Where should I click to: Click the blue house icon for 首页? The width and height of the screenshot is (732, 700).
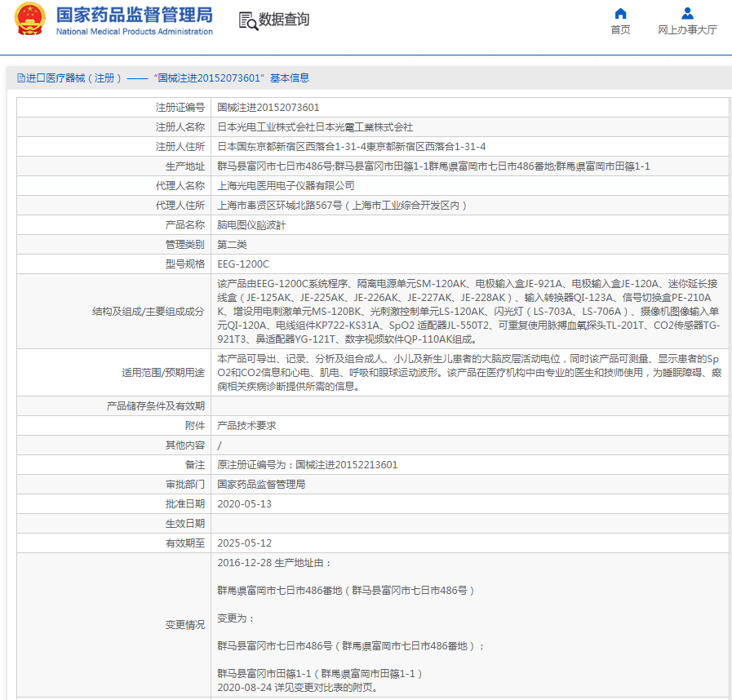tap(620, 13)
